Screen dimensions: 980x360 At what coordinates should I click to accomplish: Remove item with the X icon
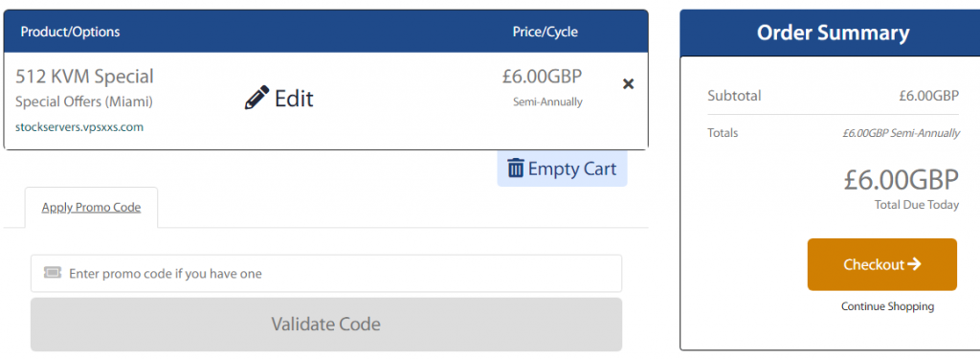[628, 83]
